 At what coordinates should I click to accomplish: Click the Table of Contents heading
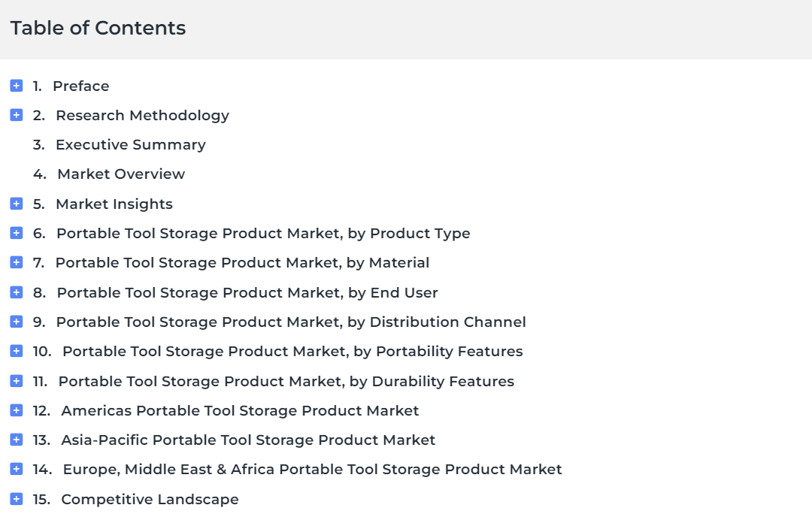[98, 28]
